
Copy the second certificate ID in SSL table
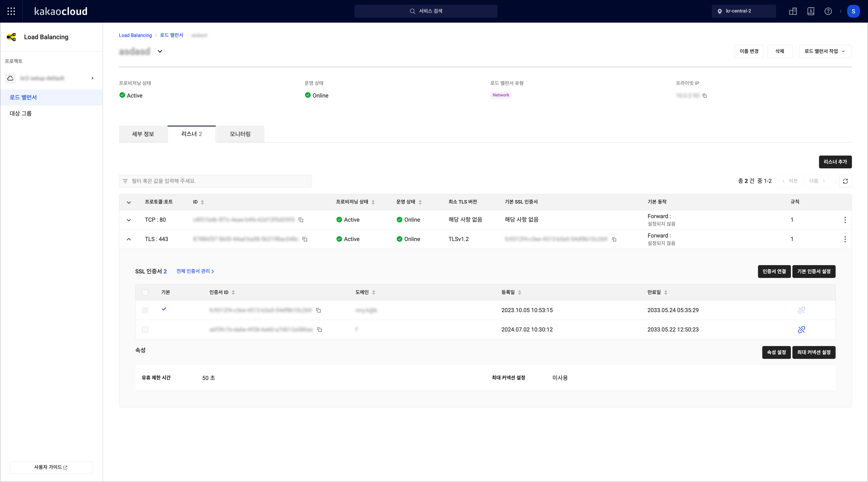(319, 330)
